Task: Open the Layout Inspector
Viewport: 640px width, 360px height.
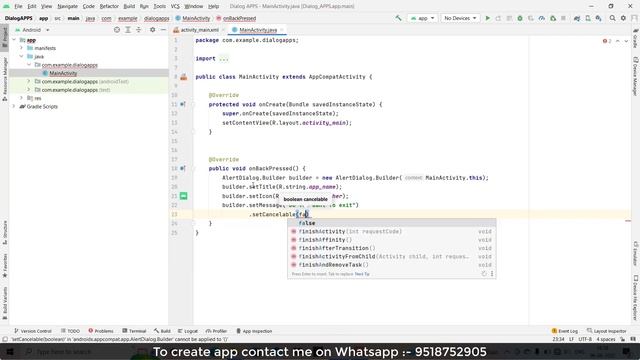Action: (x=606, y=331)
